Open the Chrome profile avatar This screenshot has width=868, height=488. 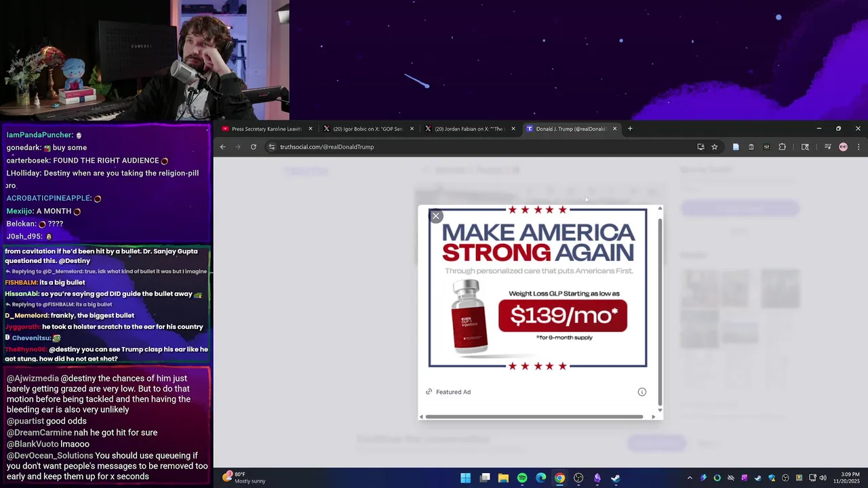(x=843, y=146)
